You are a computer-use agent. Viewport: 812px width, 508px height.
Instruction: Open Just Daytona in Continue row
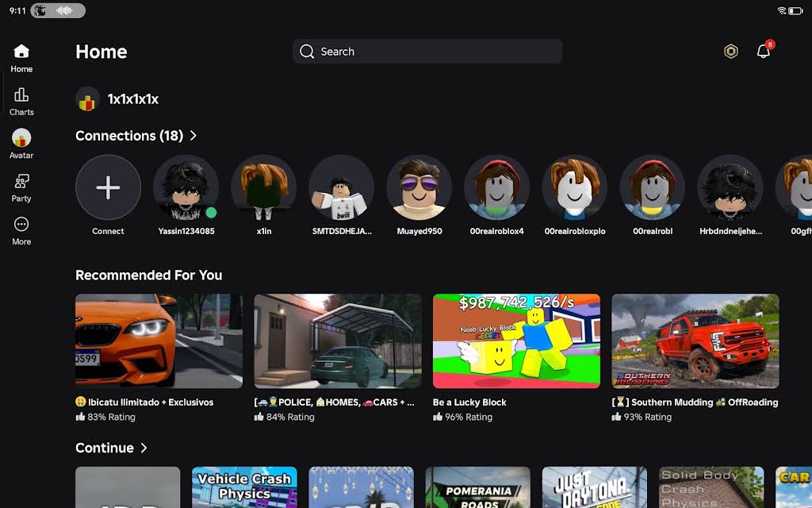pyautogui.click(x=595, y=487)
